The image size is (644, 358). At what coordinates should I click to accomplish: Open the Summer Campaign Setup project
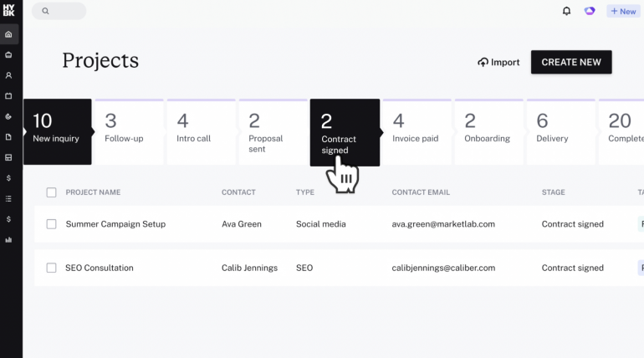[x=115, y=224]
